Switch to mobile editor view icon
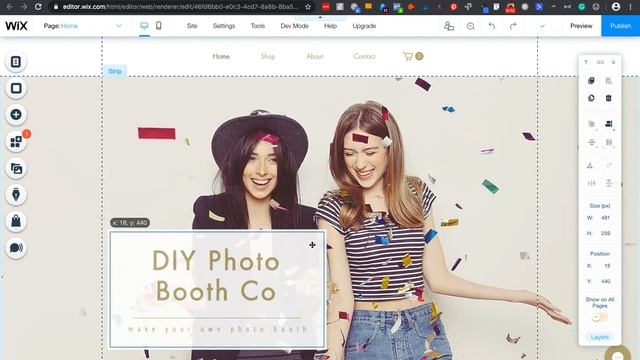640x360 pixels. [158, 26]
